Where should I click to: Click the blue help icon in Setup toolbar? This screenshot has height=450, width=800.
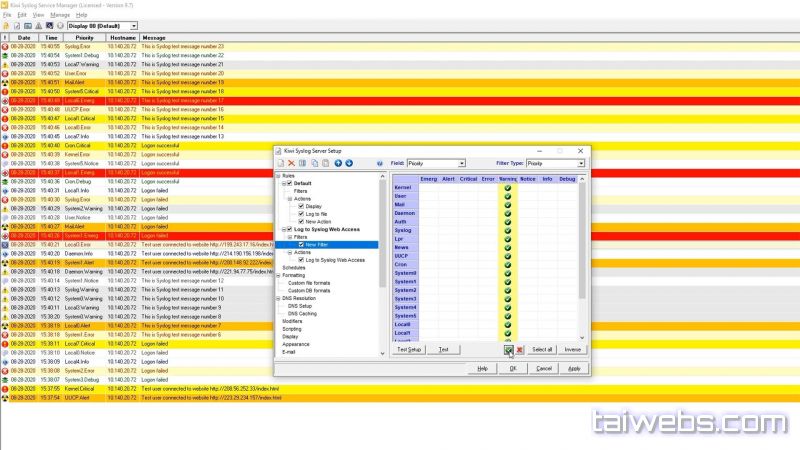tap(380, 163)
